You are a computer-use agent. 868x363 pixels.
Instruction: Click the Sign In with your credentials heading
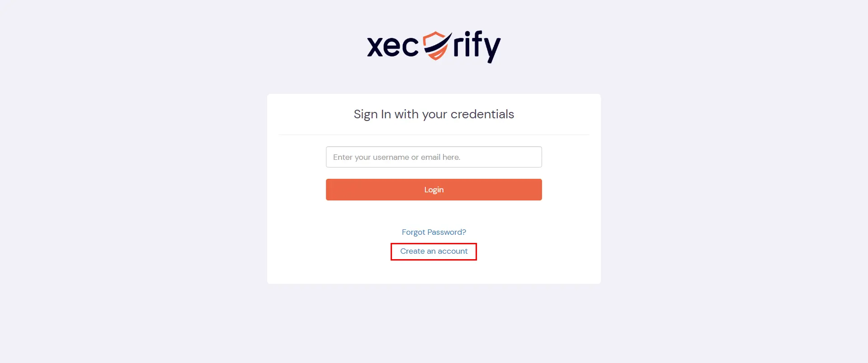point(434,114)
